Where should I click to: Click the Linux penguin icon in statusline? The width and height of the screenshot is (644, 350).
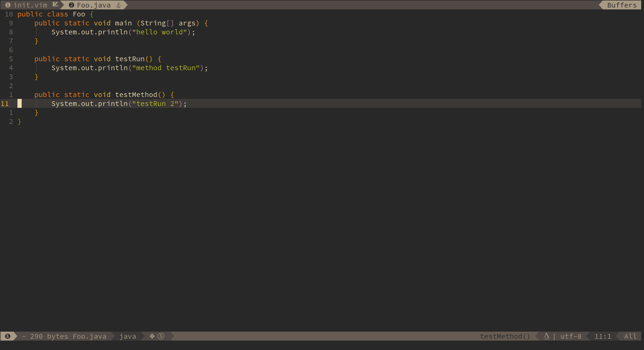point(546,336)
